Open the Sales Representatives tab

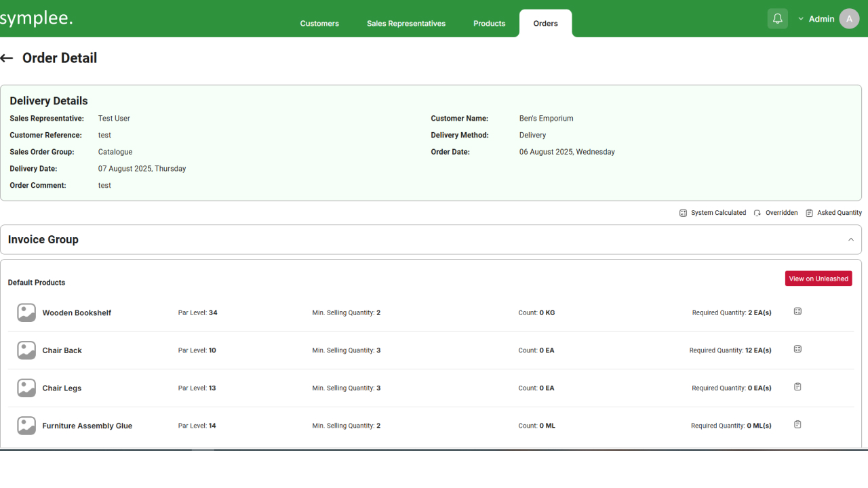[x=406, y=24]
